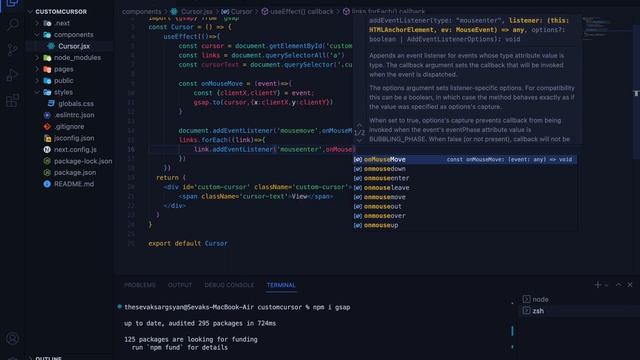The image size is (640, 360).
Task: Click the terminal command line 'npm i gsap'
Action: coord(331,307)
